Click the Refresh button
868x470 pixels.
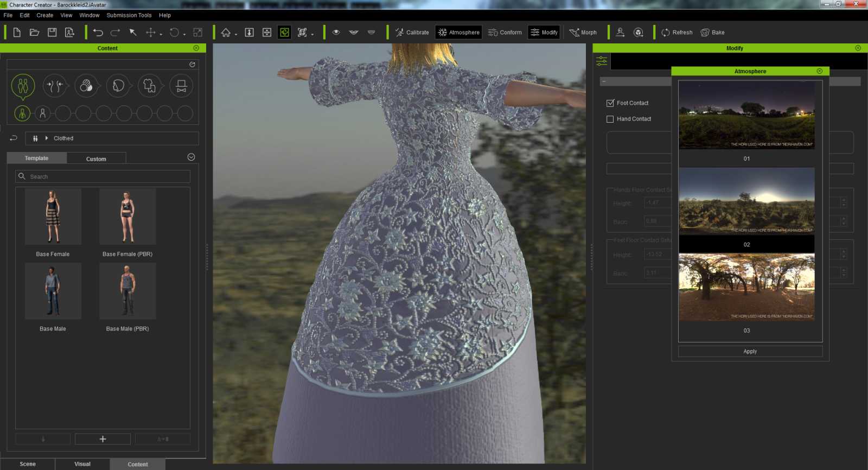pos(677,33)
